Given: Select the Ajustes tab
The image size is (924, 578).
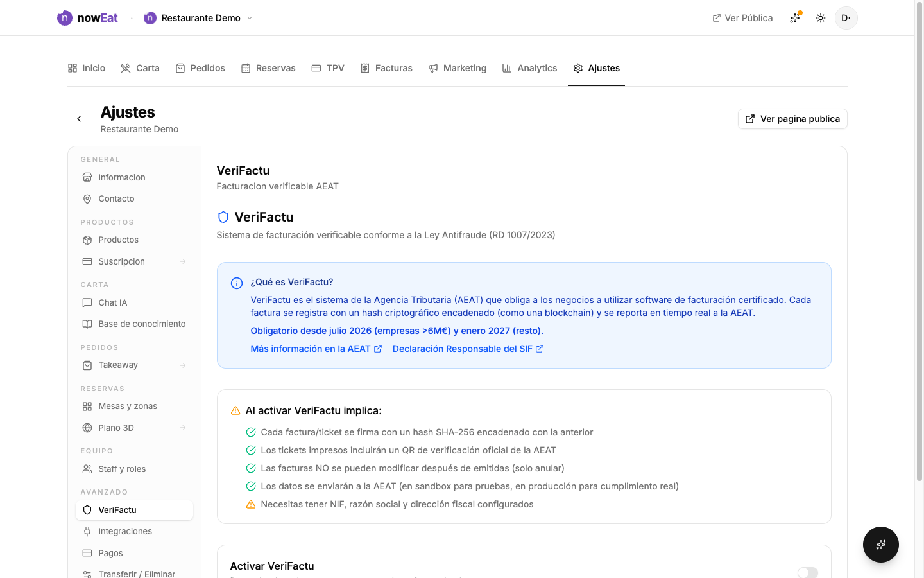Looking at the screenshot, I should (597, 68).
